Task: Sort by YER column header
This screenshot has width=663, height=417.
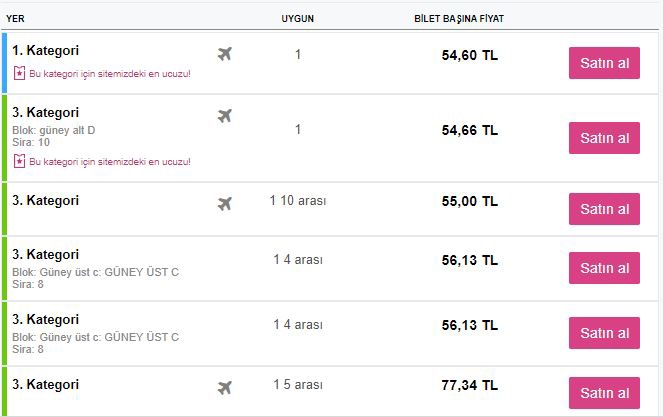Action: pos(15,19)
